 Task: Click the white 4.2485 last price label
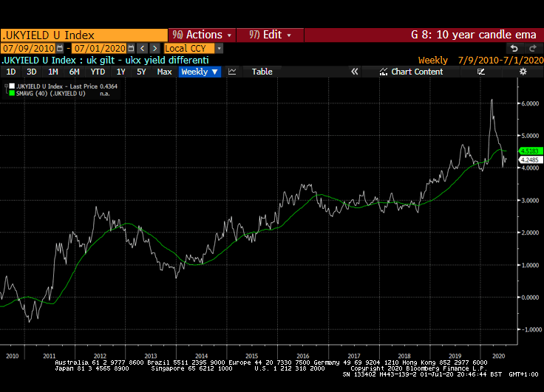(531, 159)
